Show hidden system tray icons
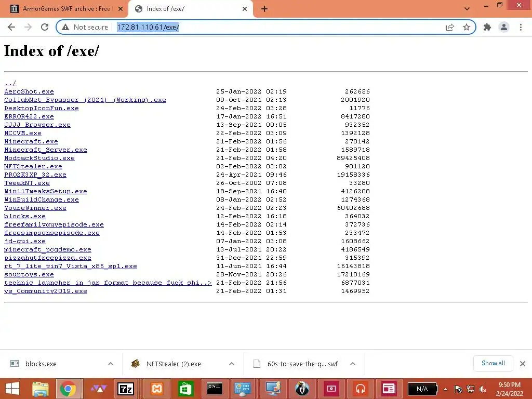 click(x=445, y=389)
